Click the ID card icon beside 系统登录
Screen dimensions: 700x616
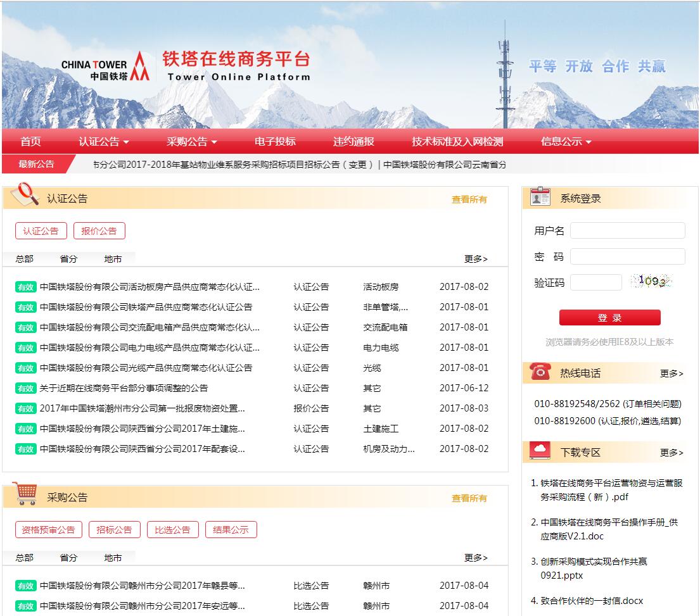click(540, 197)
